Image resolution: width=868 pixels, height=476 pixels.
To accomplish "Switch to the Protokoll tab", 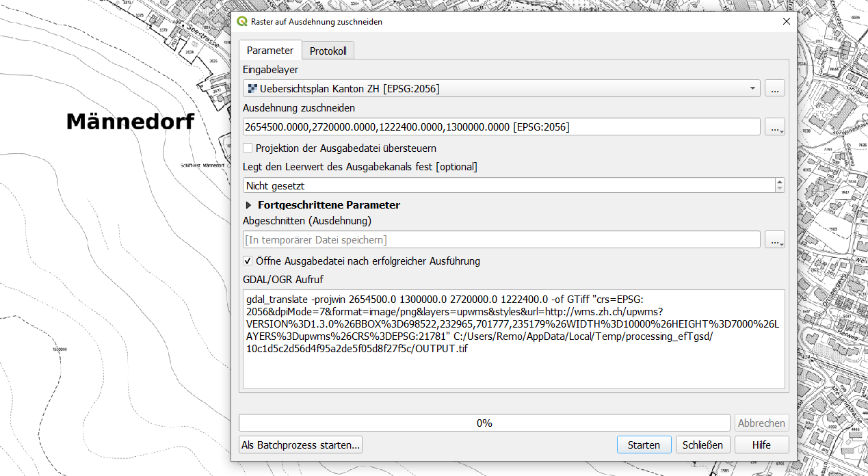I will [x=328, y=51].
